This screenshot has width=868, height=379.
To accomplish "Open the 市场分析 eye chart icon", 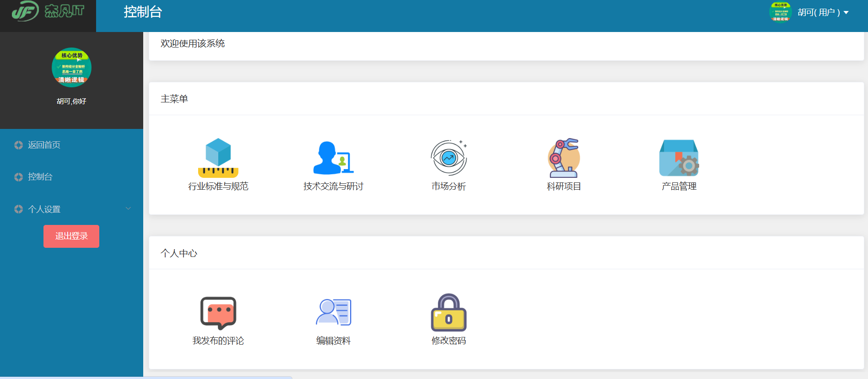I will click(449, 158).
